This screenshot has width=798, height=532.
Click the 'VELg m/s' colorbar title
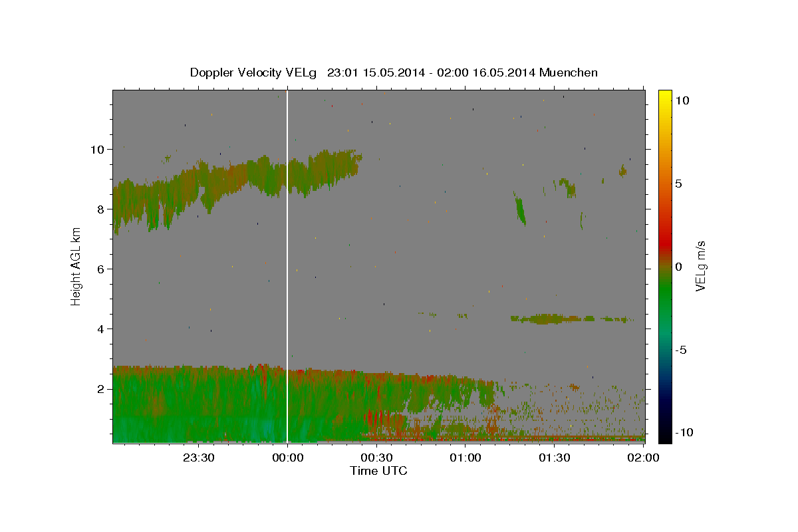click(702, 266)
